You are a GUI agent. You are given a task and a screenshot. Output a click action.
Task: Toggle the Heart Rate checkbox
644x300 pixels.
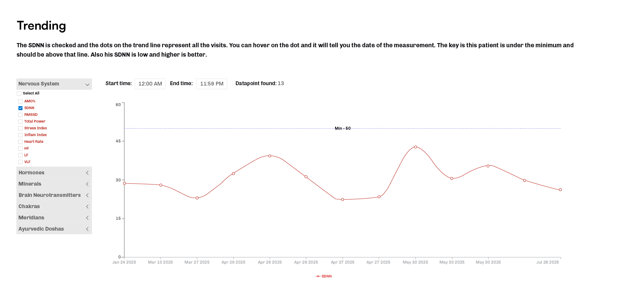[x=21, y=142]
